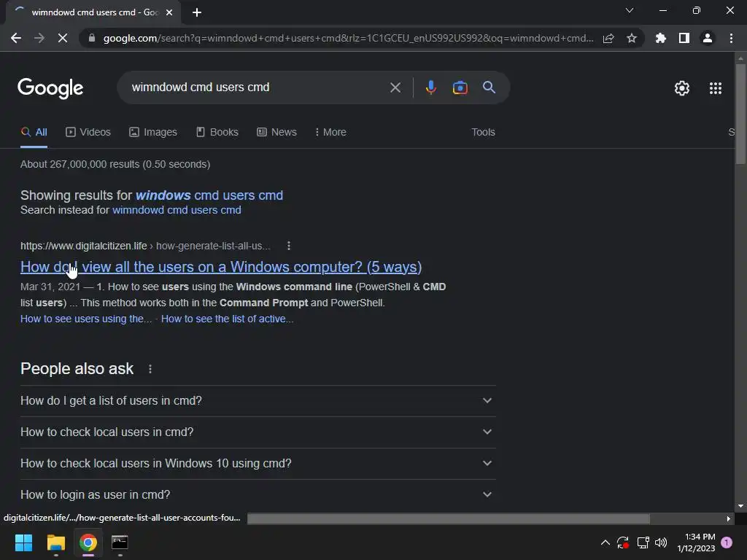Open People also ask options dots
This screenshot has width=747, height=560.
tap(150, 369)
